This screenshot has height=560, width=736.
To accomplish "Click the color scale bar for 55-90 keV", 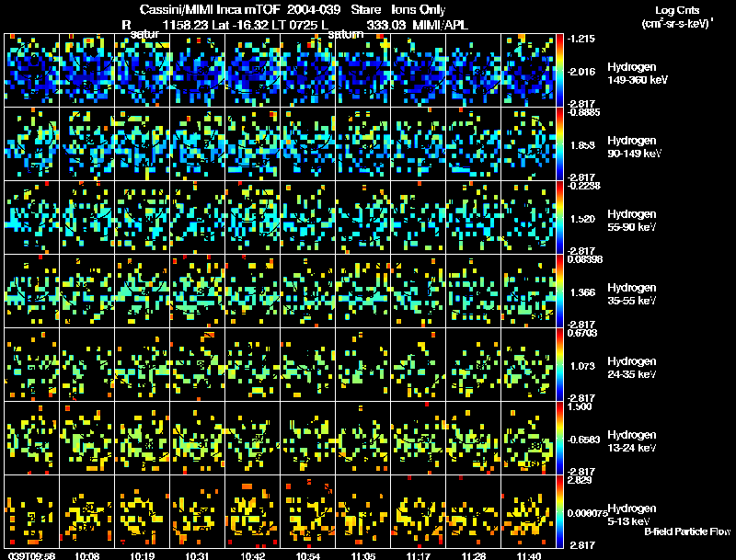I will [559, 218].
